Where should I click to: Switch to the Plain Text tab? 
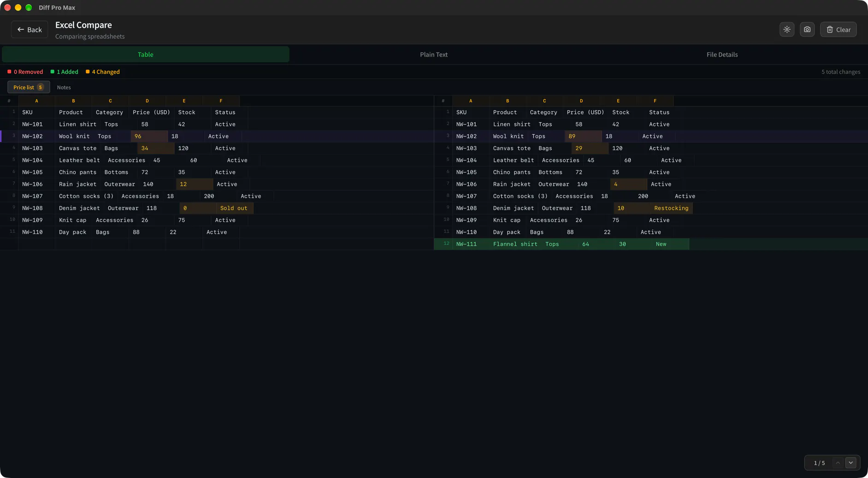(x=434, y=54)
